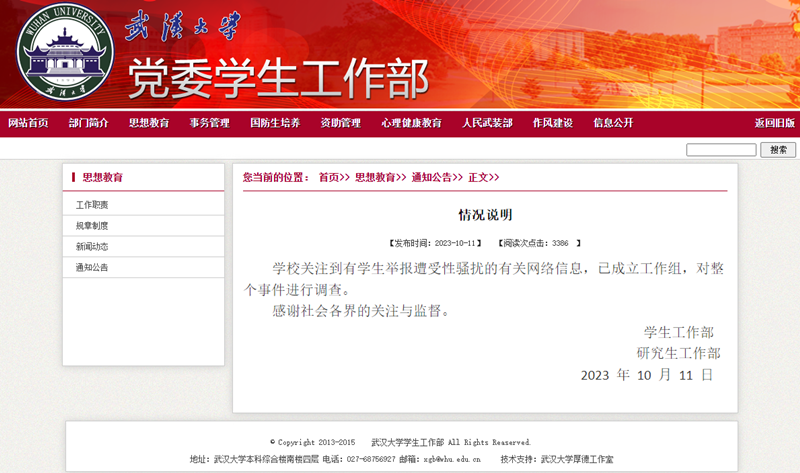Click 通知公告 in the left sidebar
800x473 pixels.
point(92,268)
